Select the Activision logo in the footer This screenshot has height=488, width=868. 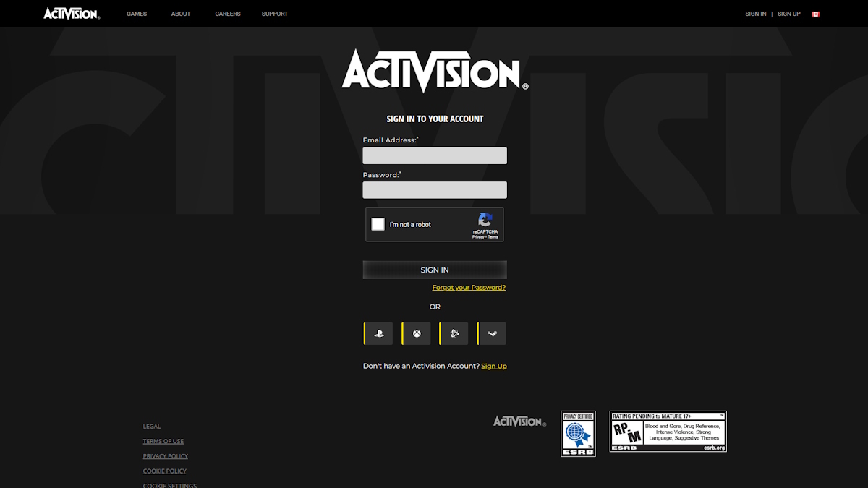pyautogui.click(x=518, y=420)
